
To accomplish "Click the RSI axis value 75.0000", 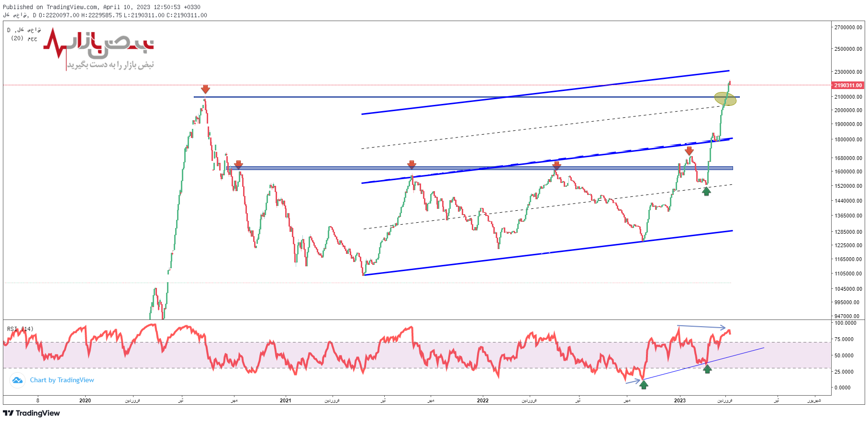I will coord(844,339).
